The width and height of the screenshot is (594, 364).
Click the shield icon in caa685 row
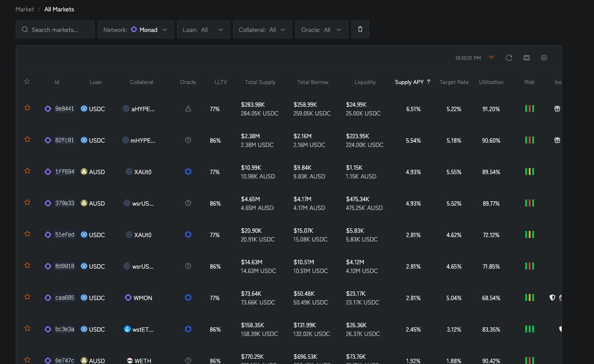(552, 297)
